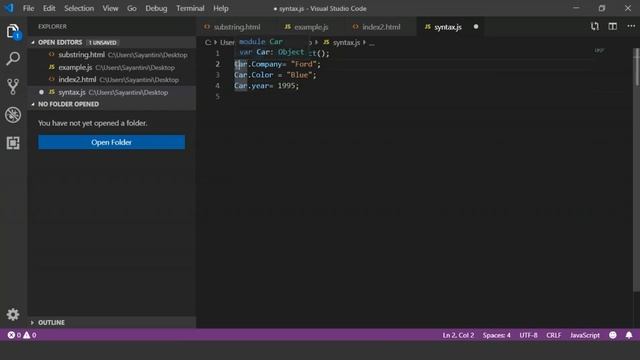This screenshot has width=640, height=360.
Task: Click the VS Code logo in title bar
Action: point(9,8)
